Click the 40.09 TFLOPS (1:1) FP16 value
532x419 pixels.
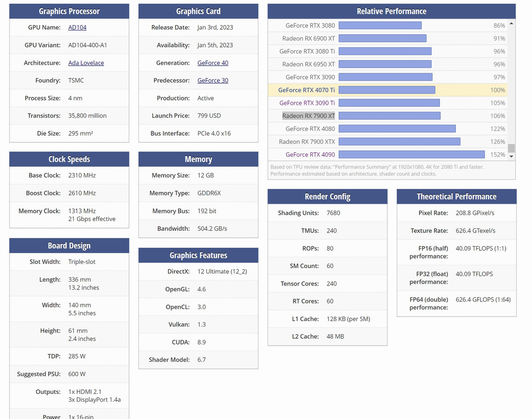[481, 248]
